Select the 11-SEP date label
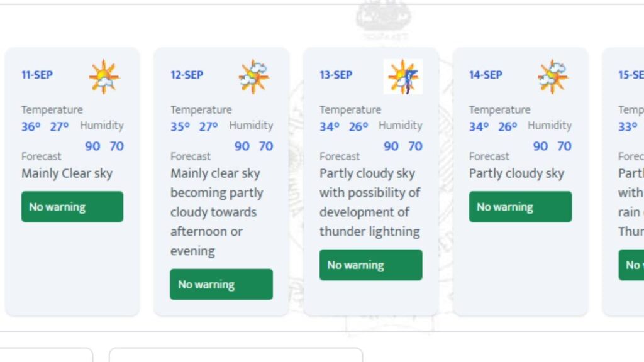644x362 pixels. 37,75
